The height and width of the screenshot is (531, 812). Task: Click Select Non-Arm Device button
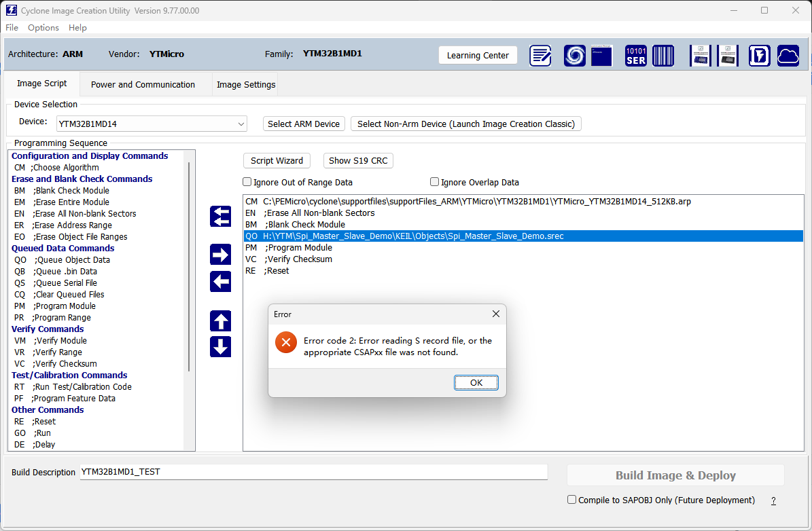(x=466, y=124)
